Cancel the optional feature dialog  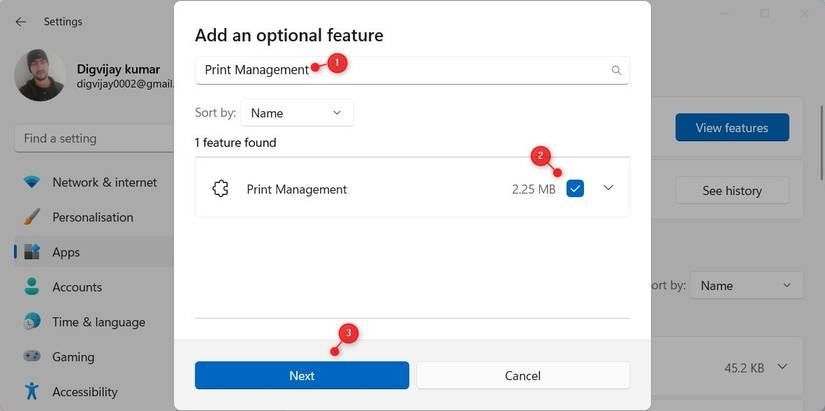(x=522, y=375)
